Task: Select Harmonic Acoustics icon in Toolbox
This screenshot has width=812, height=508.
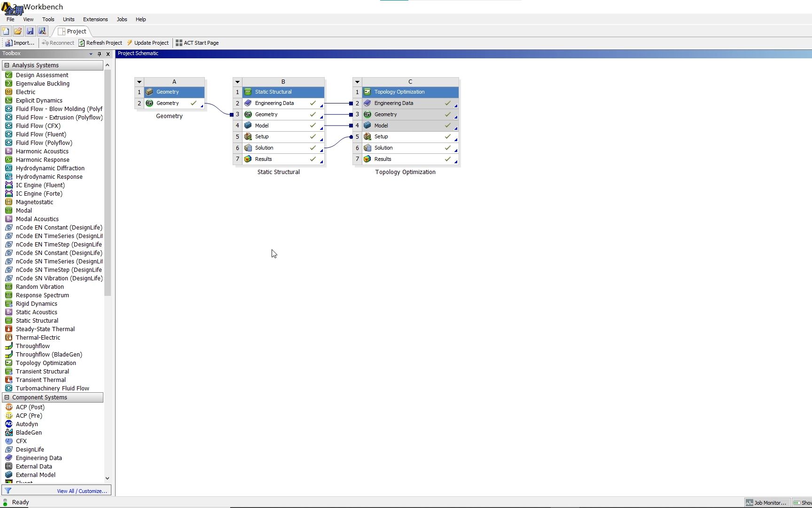Action: click(8, 151)
